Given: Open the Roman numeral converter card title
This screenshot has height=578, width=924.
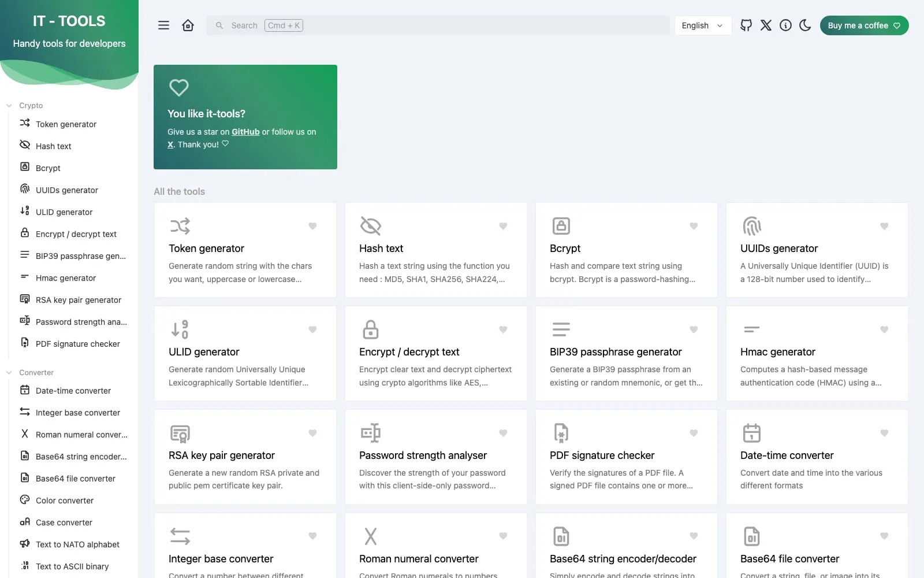Looking at the screenshot, I should point(419,559).
